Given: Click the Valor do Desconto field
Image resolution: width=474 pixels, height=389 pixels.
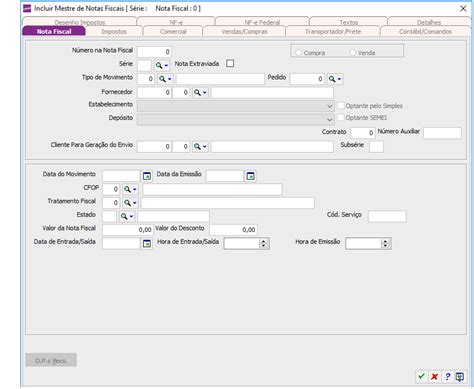Looking at the screenshot, I should [x=233, y=230].
